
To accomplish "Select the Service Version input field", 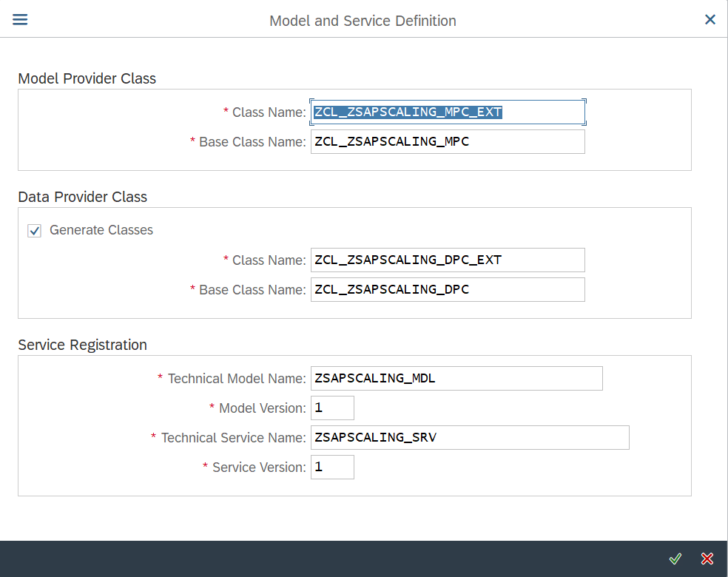I will tap(332, 467).
